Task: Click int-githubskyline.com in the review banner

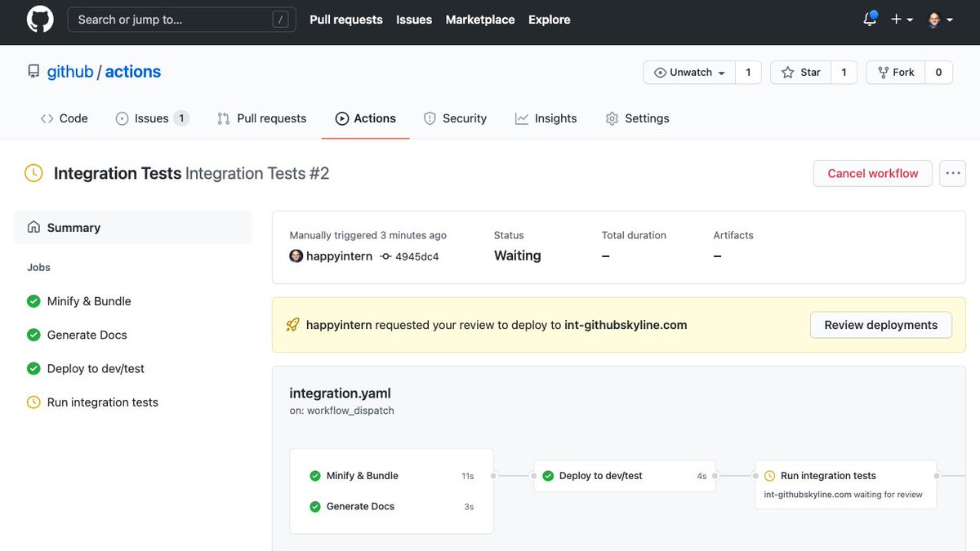Action: [626, 325]
